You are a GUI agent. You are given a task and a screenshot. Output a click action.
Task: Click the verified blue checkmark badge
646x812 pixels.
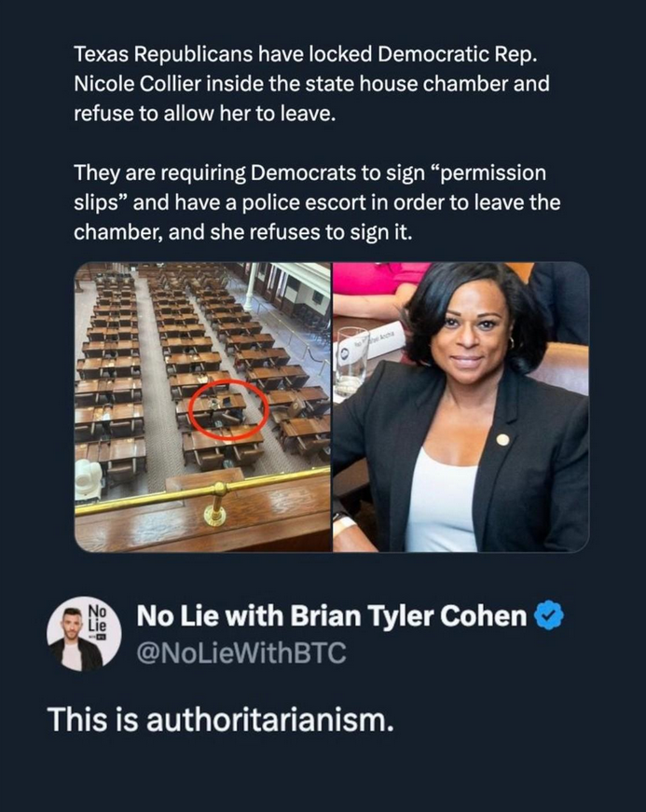551,617
